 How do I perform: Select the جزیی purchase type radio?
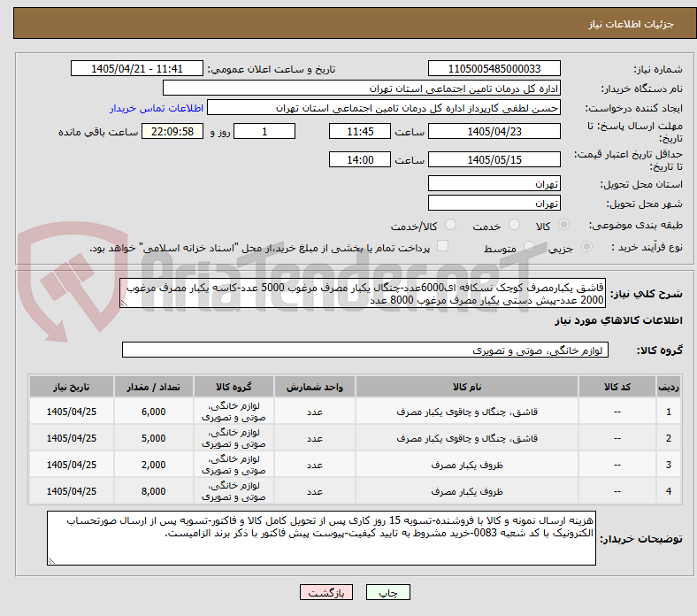(586, 247)
